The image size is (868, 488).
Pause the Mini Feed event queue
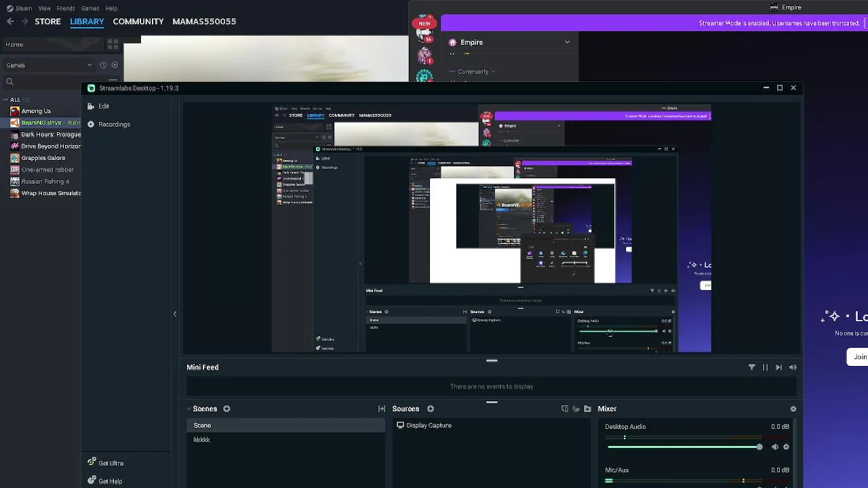tap(765, 367)
